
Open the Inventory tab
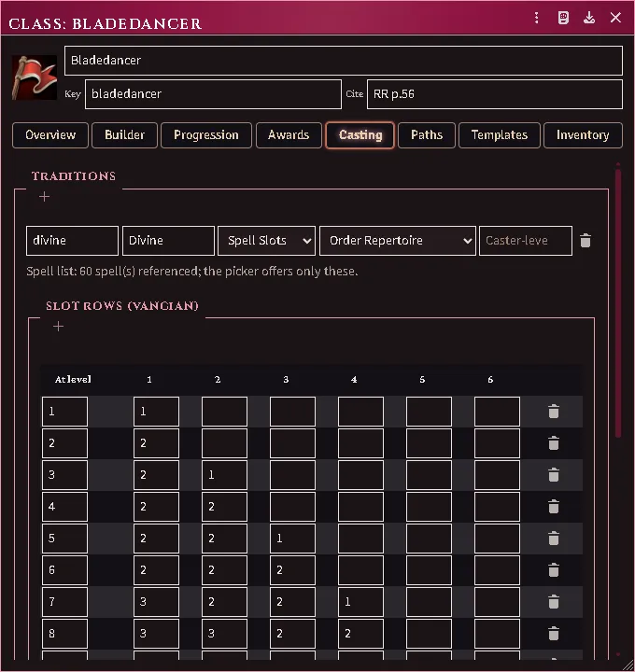pyautogui.click(x=583, y=135)
